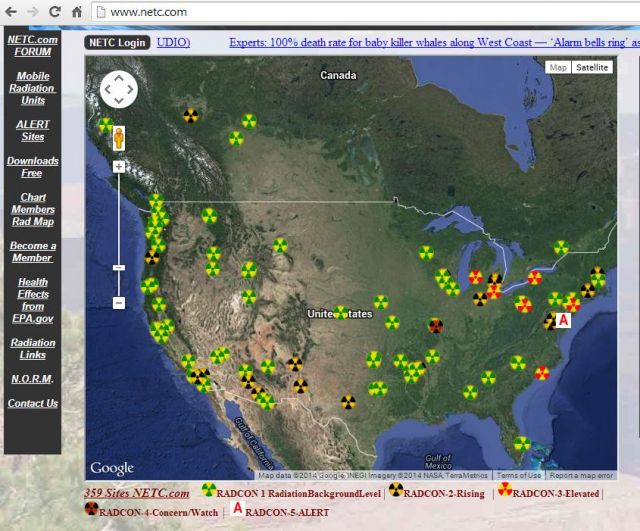Open Mobile Radiation Units page
640x531 pixels.
pos(32,88)
